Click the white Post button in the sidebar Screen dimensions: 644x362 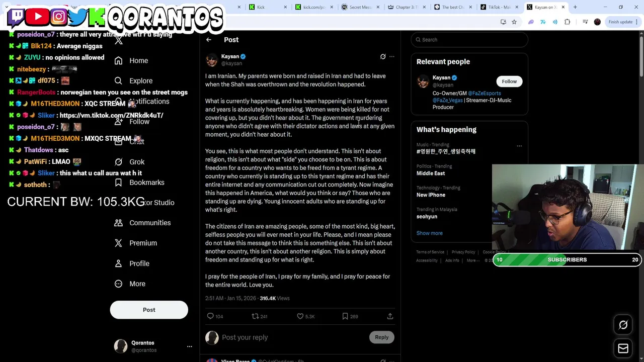point(149,310)
